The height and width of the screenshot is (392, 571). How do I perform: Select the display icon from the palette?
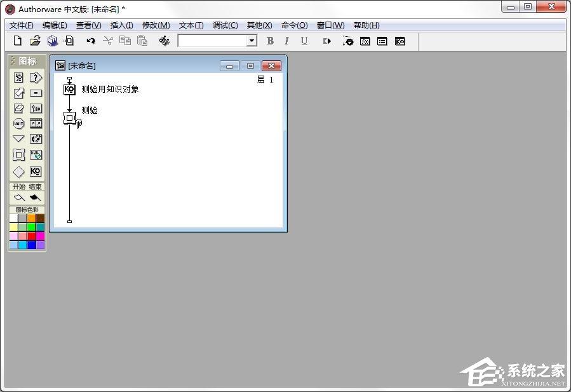(x=18, y=78)
